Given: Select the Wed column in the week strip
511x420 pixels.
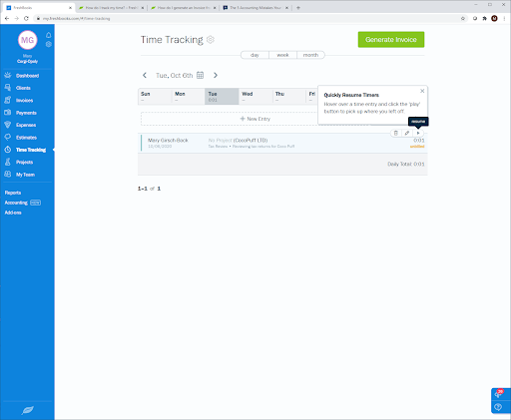Looking at the screenshot, I should coord(255,97).
